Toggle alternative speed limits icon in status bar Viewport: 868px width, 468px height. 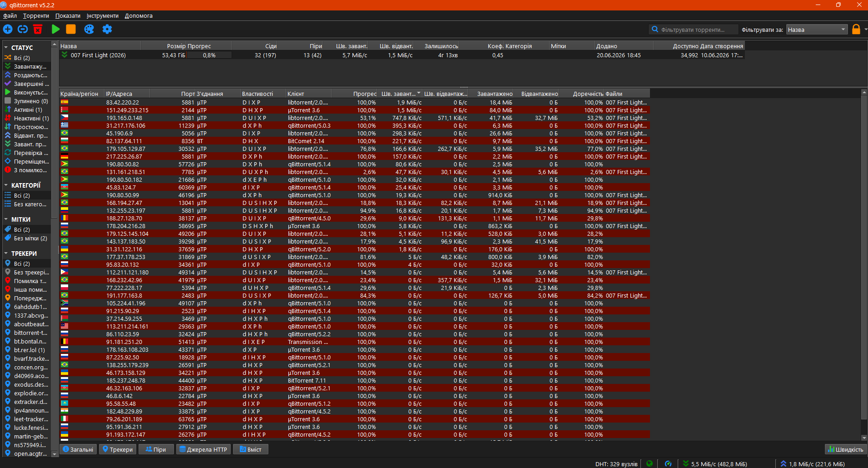coord(668,463)
